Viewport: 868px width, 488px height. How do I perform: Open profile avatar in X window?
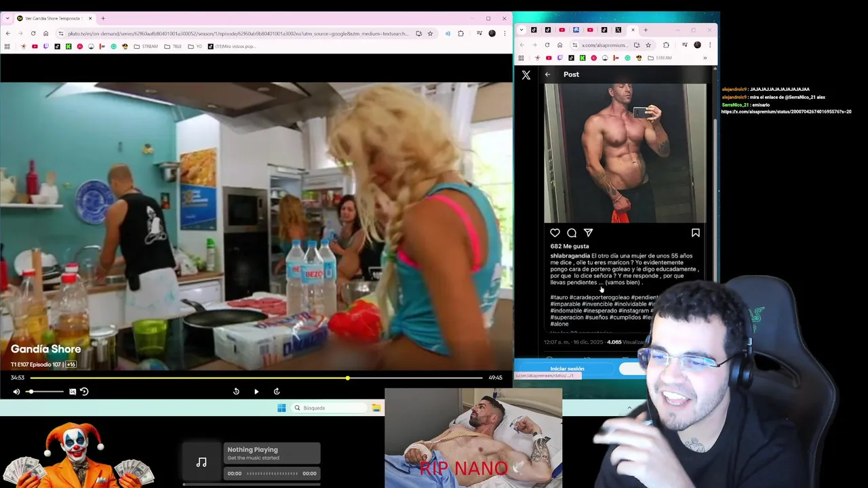click(697, 45)
